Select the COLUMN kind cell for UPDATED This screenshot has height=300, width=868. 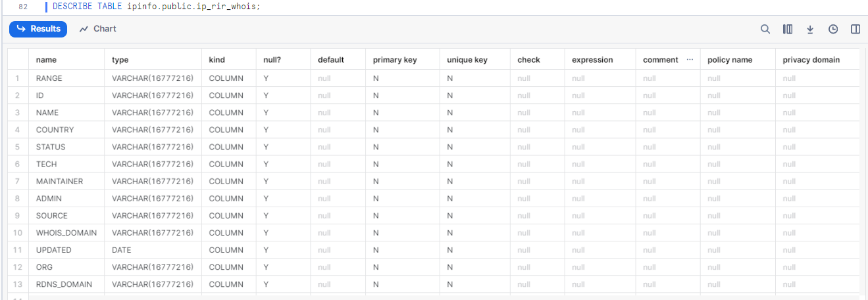pyautogui.click(x=228, y=250)
